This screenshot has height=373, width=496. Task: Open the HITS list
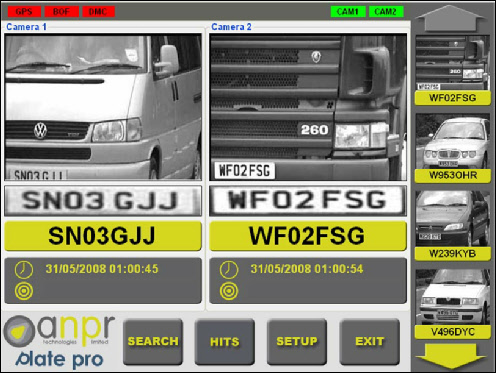pyautogui.click(x=225, y=342)
